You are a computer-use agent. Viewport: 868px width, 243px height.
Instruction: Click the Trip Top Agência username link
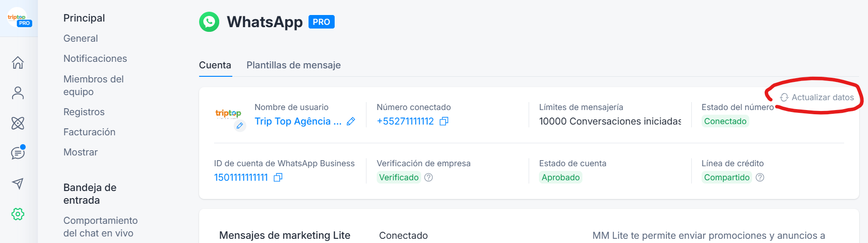298,121
